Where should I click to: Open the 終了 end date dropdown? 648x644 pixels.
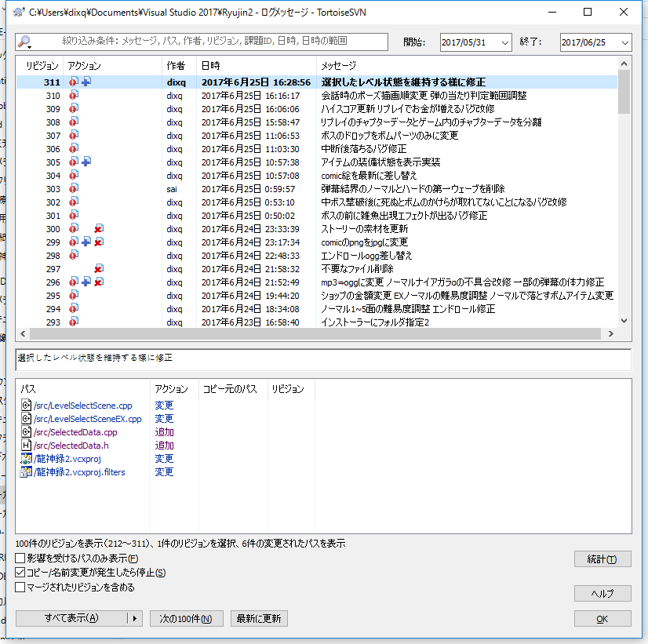tap(624, 42)
